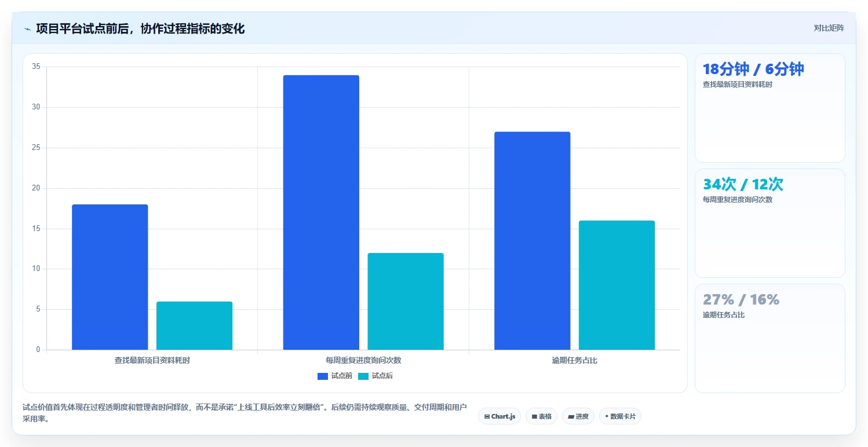
Task: Select the 表格 tag
Action: (541, 416)
